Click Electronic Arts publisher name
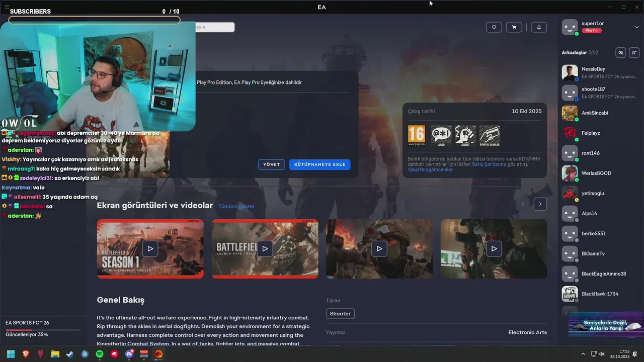 tap(527, 332)
